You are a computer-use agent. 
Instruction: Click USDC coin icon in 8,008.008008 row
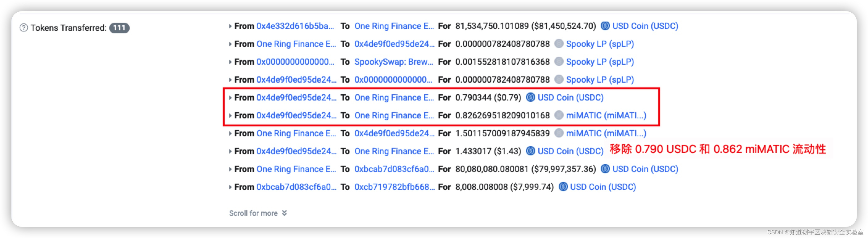pyautogui.click(x=563, y=187)
